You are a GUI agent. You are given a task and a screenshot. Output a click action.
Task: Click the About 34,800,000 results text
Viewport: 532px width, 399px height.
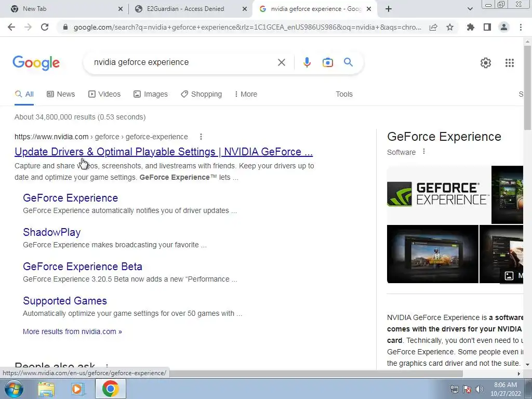tap(80, 117)
